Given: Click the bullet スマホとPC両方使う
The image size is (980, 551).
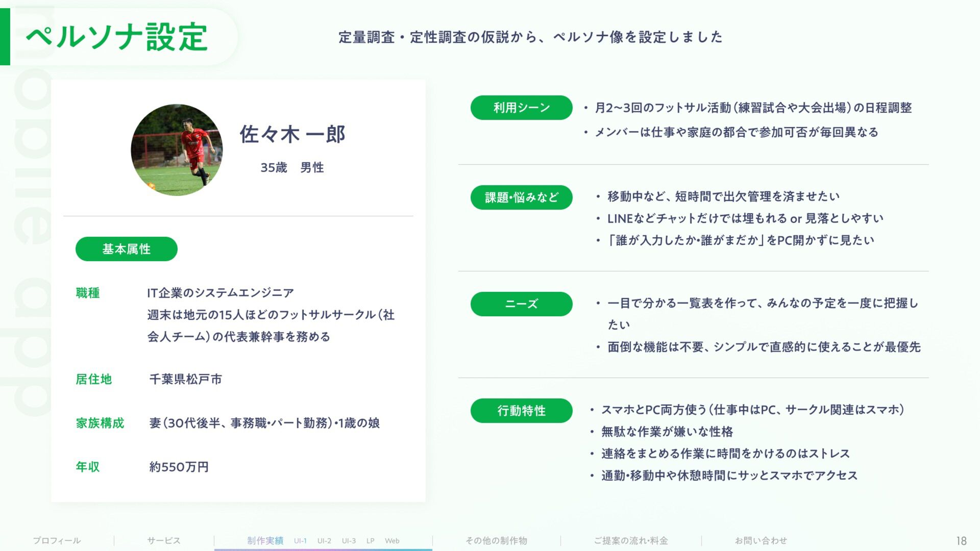Looking at the screenshot, I should coord(753,410).
